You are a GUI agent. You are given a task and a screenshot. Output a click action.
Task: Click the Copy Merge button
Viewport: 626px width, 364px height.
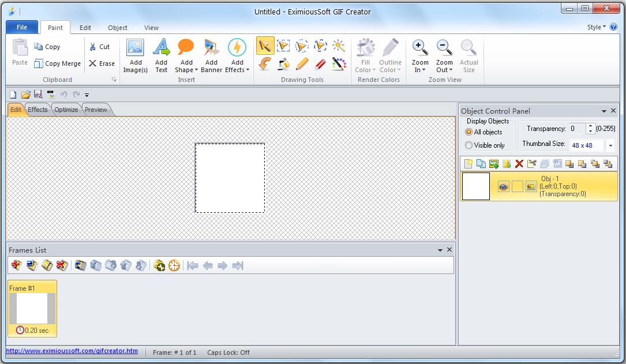click(x=58, y=63)
